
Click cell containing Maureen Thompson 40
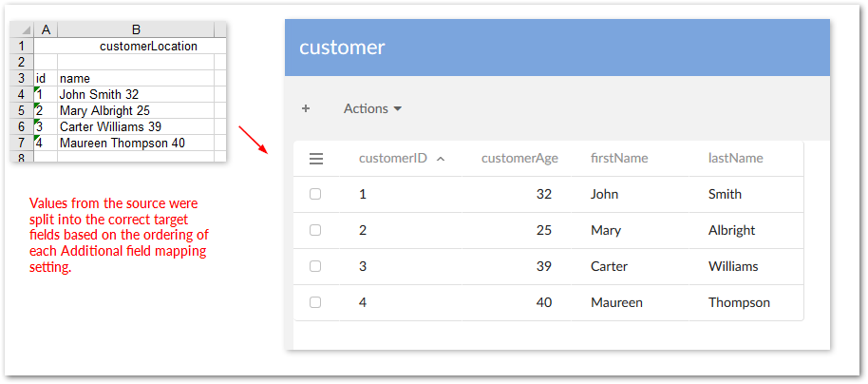(122, 143)
